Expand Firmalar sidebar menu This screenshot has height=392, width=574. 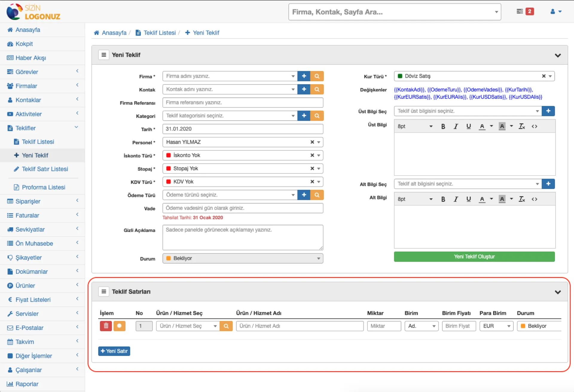pyautogui.click(x=42, y=86)
